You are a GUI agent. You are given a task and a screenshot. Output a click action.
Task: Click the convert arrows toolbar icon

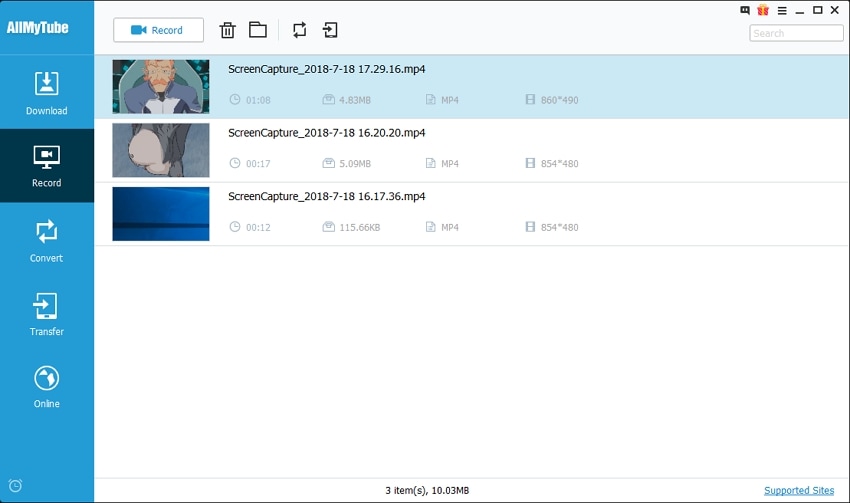click(299, 30)
